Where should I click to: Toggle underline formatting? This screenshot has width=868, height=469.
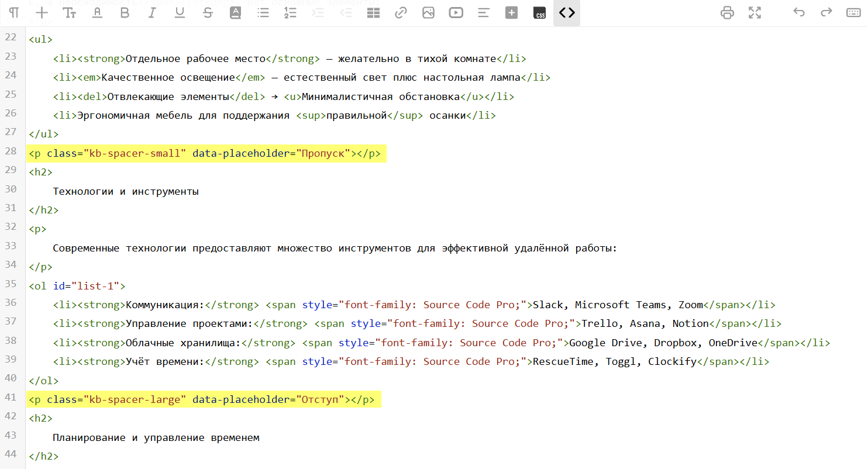[x=180, y=13]
